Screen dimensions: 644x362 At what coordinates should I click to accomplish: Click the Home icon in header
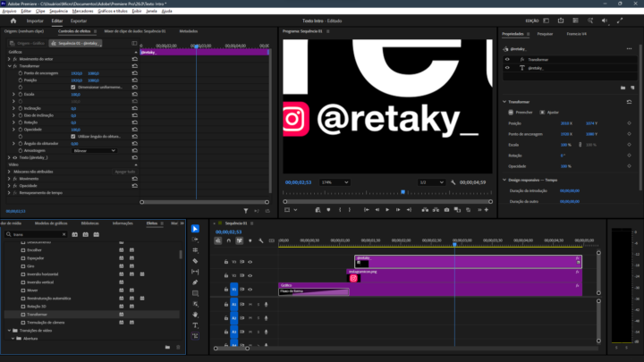pos(13,21)
